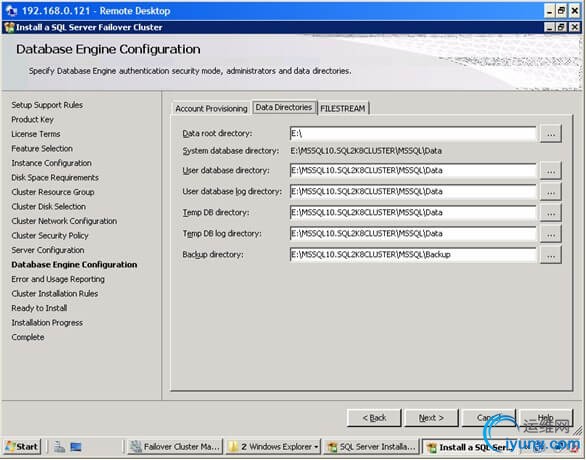The image size is (586, 460).
Task: Click the System database directory path text
Action: coord(366,151)
